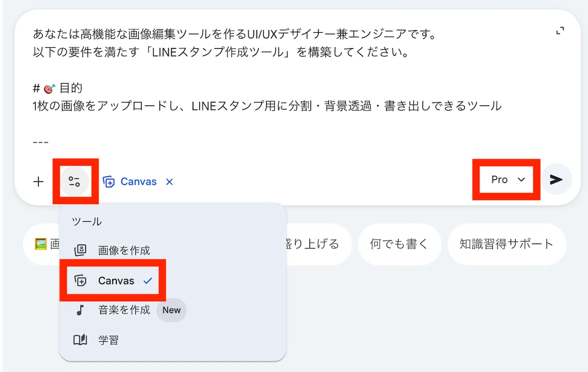Click the image creation menu icon
This screenshot has height=372, width=588.
(x=80, y=250)
